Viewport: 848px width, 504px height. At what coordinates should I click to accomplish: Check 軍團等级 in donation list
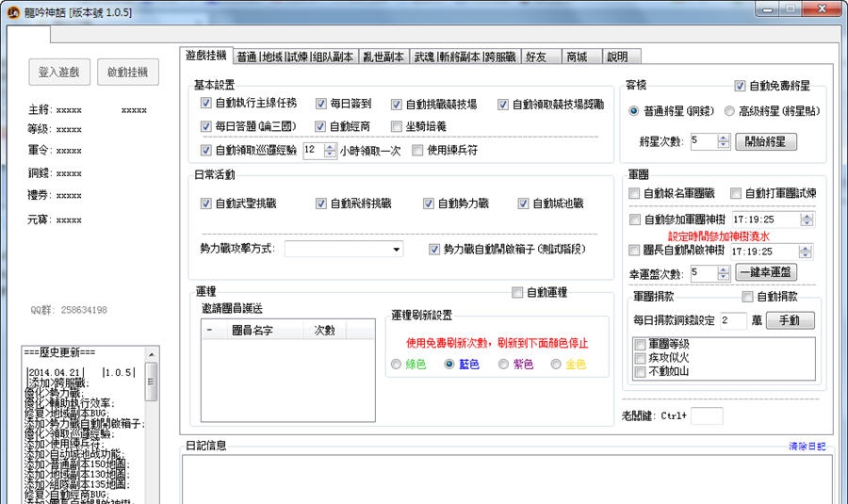[641, 344]
